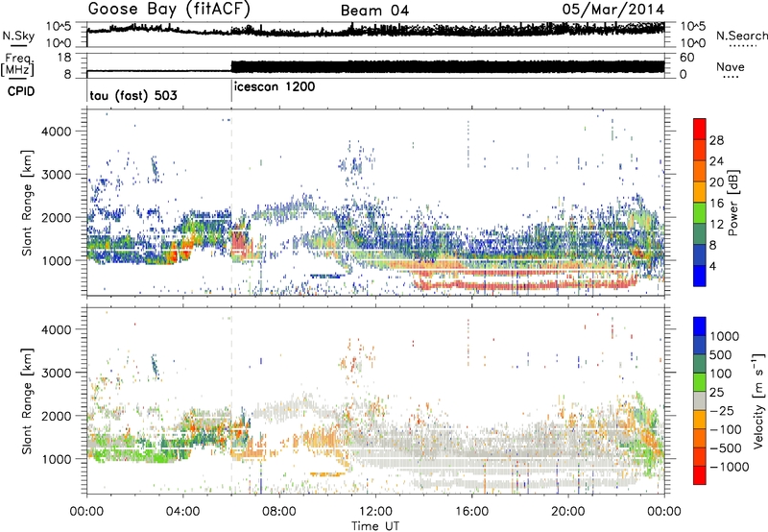Image resolution: width=768 pixels, height=532 pixels.
Task: Click the 'Nave' legend label
Action: (x=730, y=66)
